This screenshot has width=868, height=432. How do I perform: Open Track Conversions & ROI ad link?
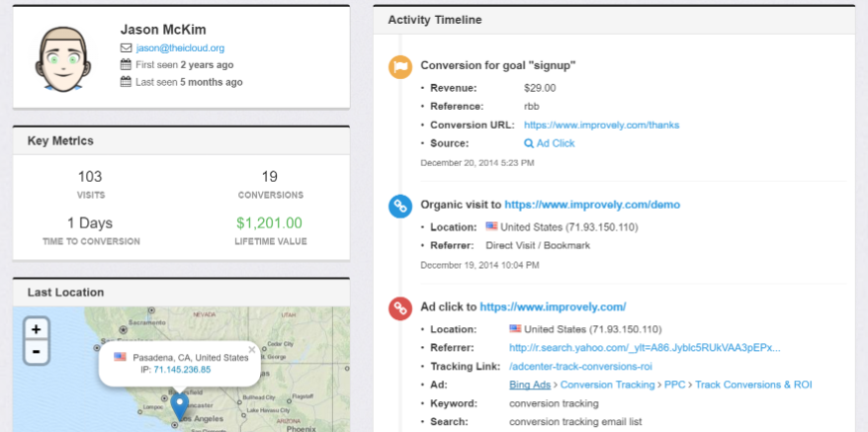coord(753,385)
